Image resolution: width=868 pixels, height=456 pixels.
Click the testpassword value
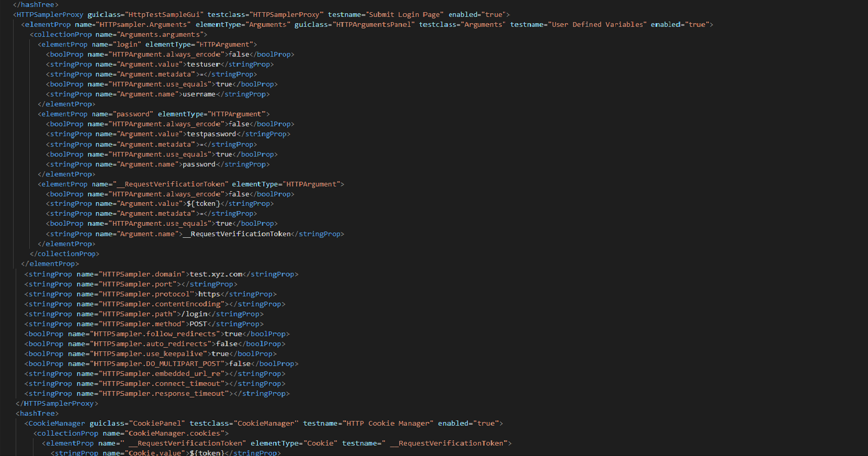tap(211, 134)
